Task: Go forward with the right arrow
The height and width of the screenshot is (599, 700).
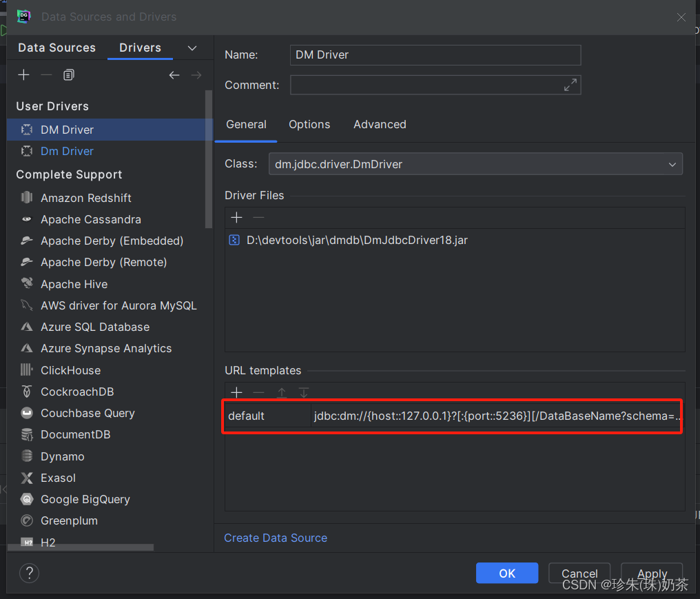Action: [x=196, y=75]
